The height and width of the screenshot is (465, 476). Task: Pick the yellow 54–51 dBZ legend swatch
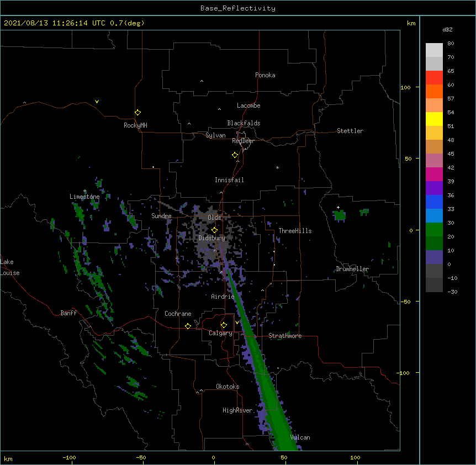(x=434, y=119)
